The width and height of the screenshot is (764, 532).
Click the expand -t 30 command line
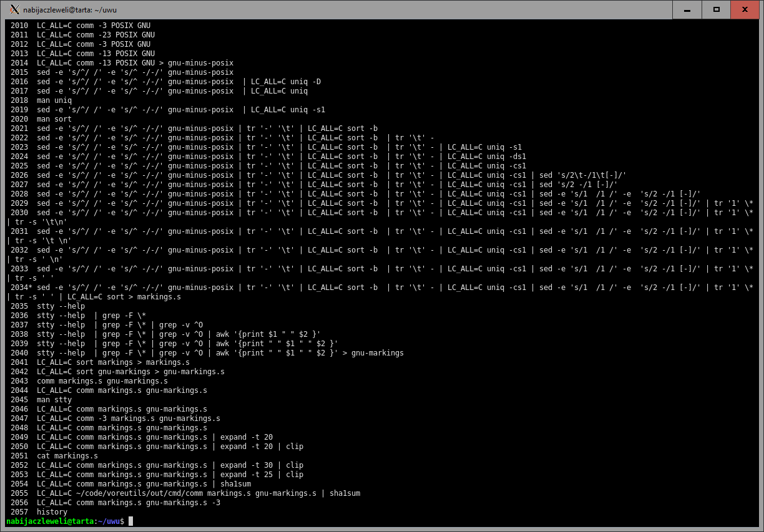click(170, 465)
